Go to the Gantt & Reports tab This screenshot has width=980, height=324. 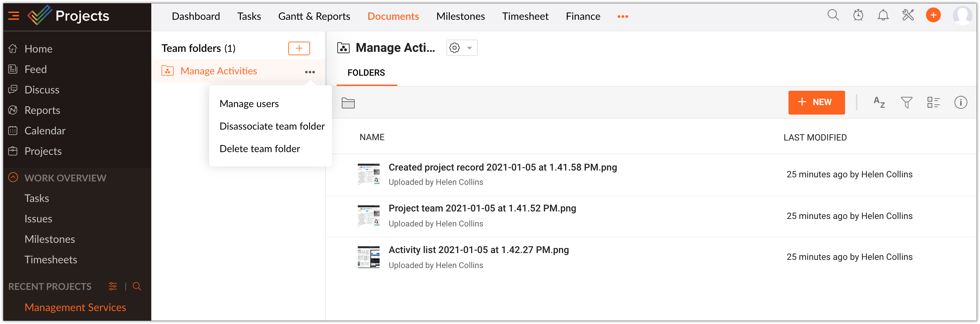(314, 16)
